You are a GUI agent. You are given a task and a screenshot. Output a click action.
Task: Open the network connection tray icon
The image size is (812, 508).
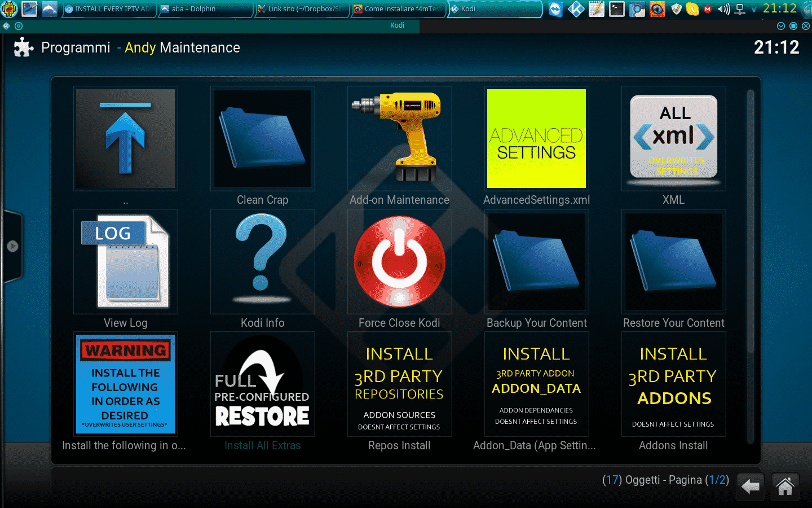[740, 9]
